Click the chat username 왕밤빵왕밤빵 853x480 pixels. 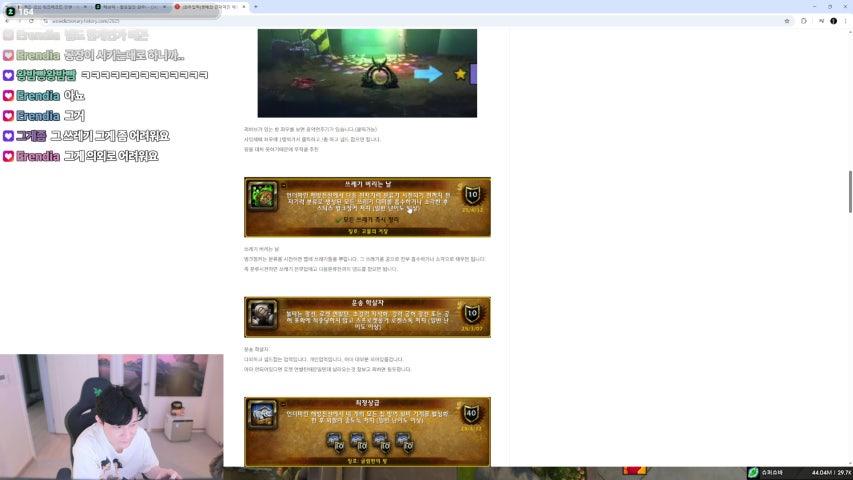[46, 75]
